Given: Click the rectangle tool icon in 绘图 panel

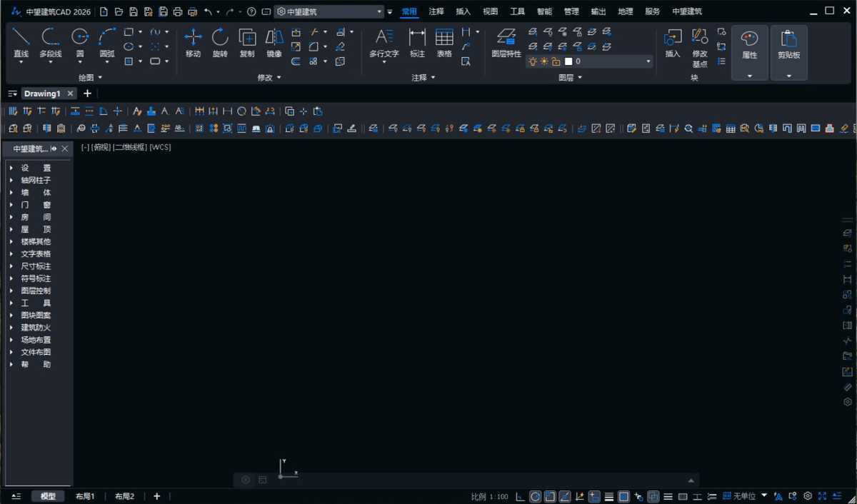Looking at the screenshot, I should (x=129, y=32).
